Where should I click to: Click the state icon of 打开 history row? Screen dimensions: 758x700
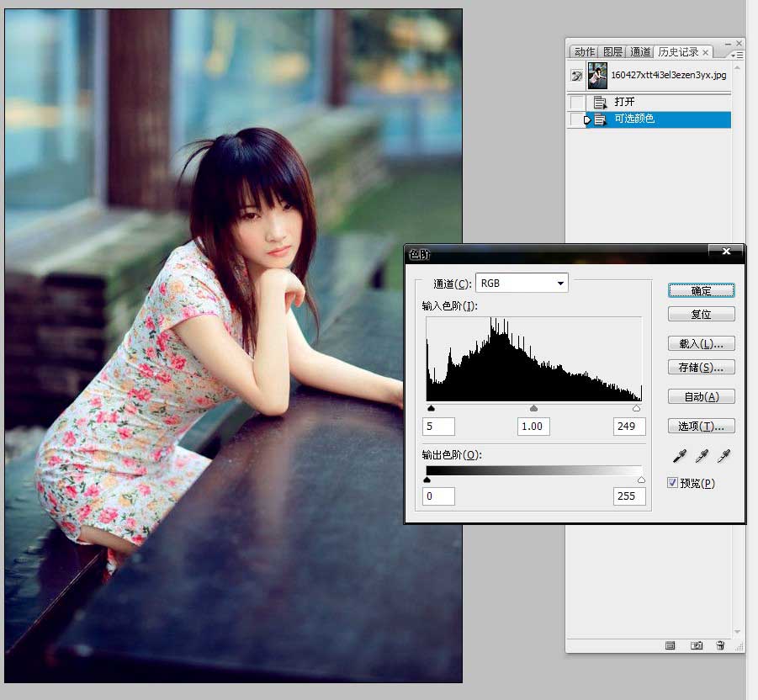tap(600, 102)
